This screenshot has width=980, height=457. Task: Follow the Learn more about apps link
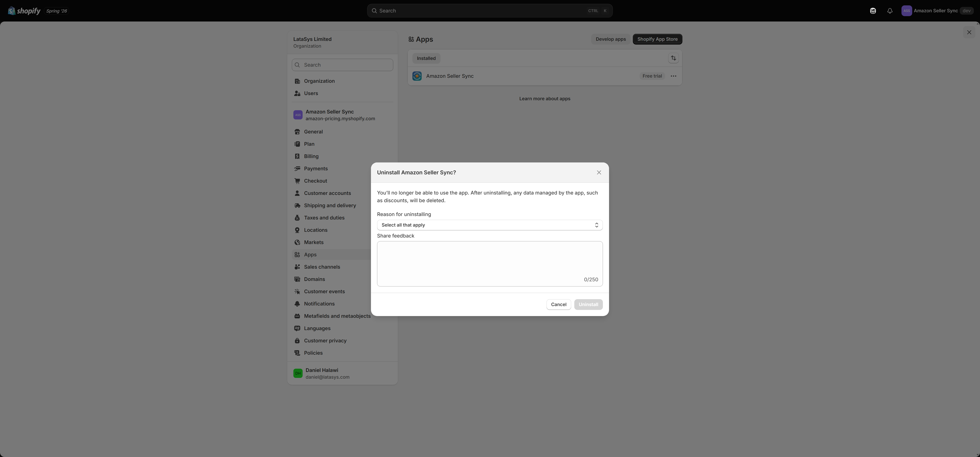(x=545, y=99)
